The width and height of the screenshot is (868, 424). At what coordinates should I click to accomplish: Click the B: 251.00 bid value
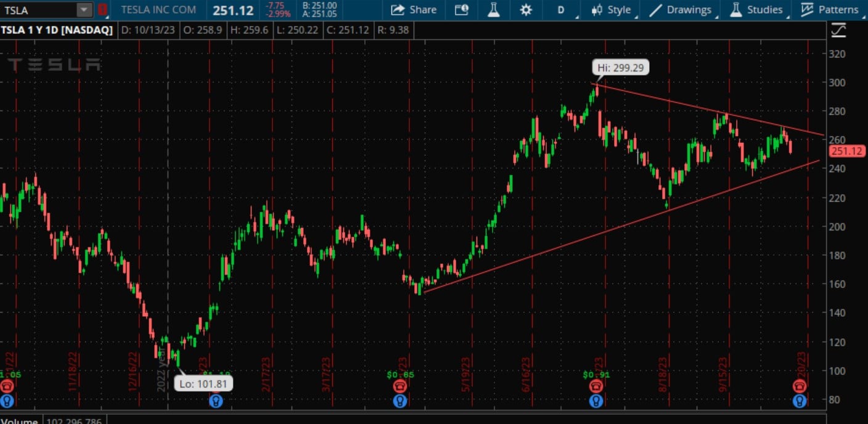click(x=319, y=6)
